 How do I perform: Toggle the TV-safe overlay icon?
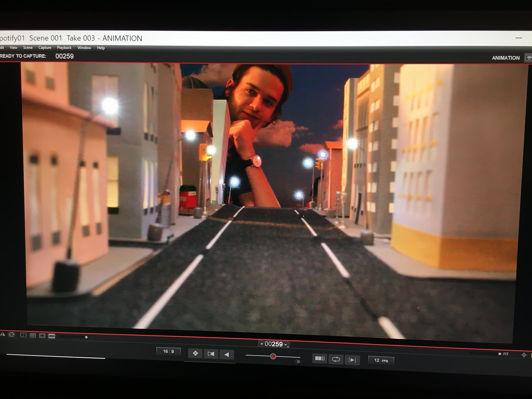[23, 335]
